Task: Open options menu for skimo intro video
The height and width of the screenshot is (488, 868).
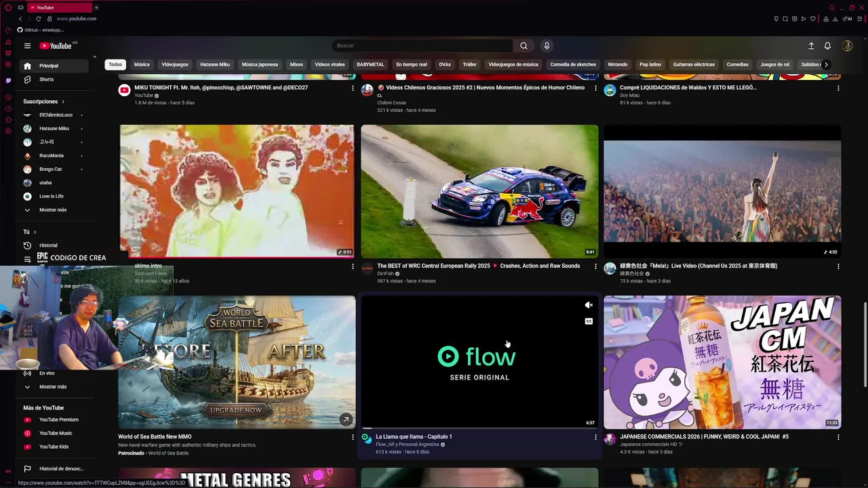Action: [353, 266]
